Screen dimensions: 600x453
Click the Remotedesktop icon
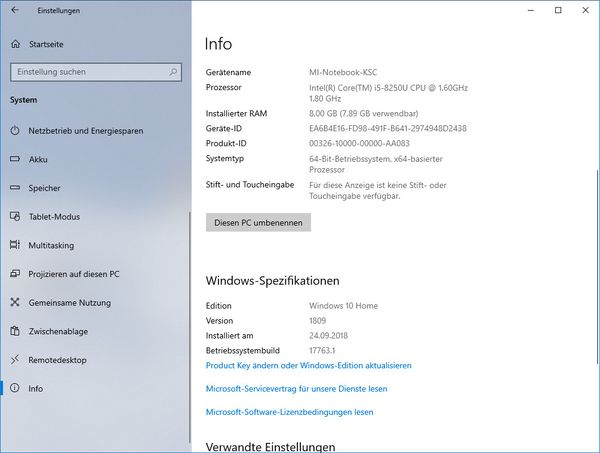pos(15,360)
